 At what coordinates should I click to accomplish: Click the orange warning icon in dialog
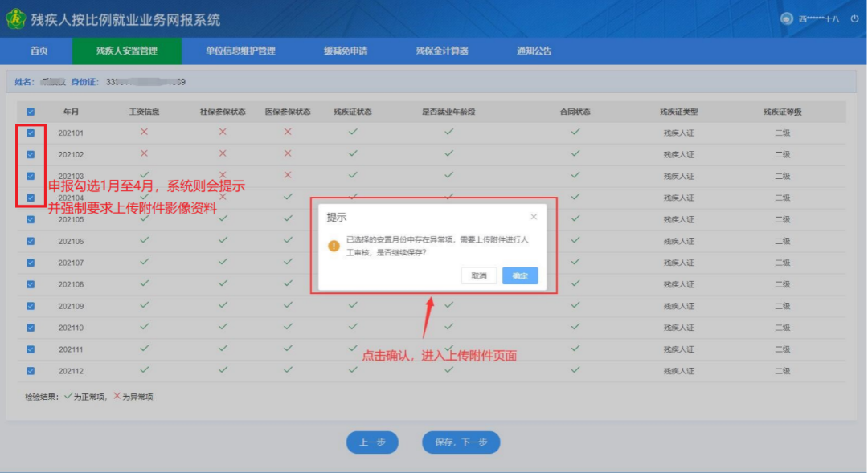pyautogui.click(x=333, y=246)
